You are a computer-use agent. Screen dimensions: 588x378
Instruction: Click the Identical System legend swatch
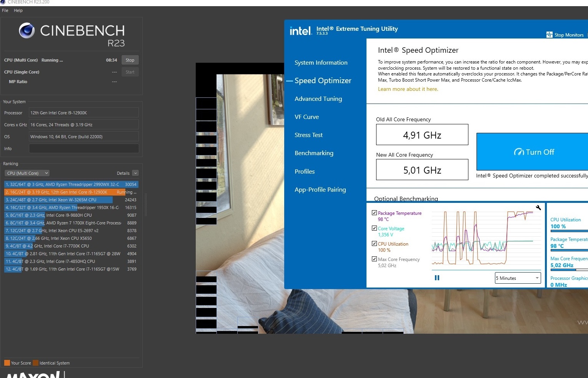[36, 363]
